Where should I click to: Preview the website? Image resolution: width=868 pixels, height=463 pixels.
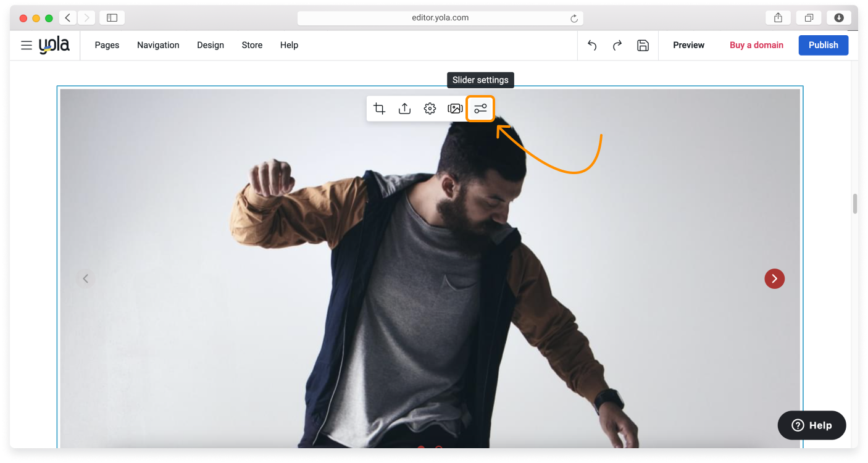click(x=688, y=45)
